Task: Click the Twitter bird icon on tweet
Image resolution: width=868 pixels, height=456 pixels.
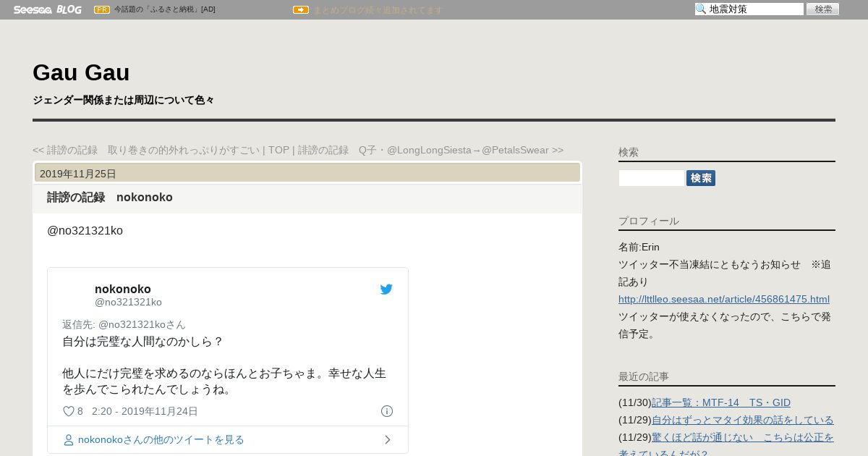Action: pos(386,290)
